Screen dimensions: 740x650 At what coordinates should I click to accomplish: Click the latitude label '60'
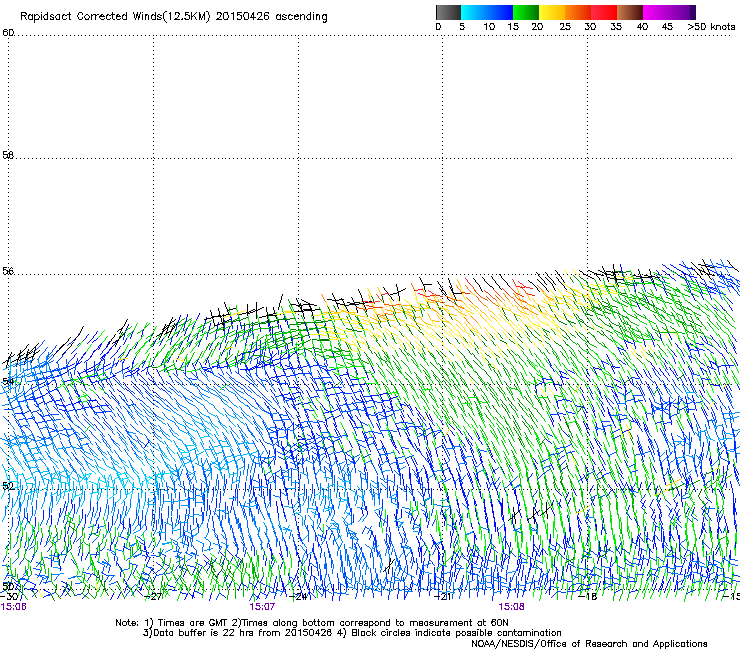[8, 33]
